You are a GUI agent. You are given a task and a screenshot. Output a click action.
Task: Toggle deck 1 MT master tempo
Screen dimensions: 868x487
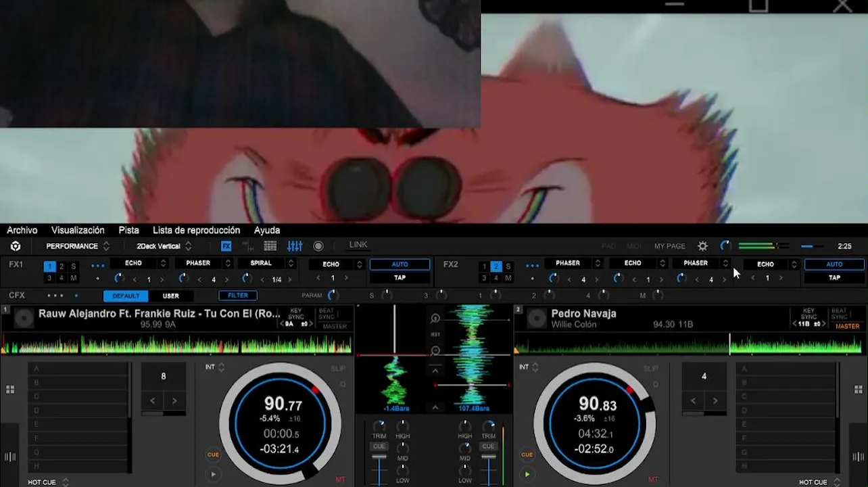pyautogui.click(x=340, y=479)
